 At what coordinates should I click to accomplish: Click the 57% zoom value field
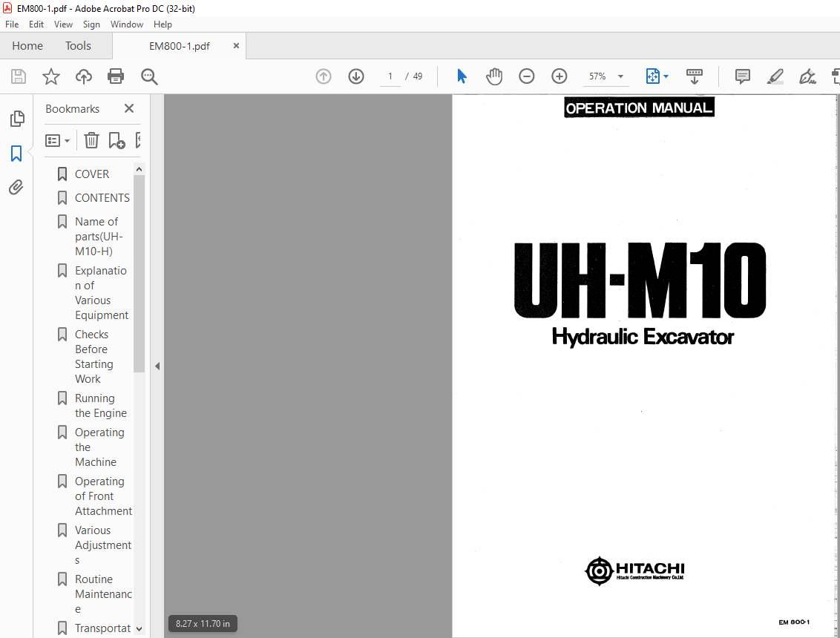point(597,76)
